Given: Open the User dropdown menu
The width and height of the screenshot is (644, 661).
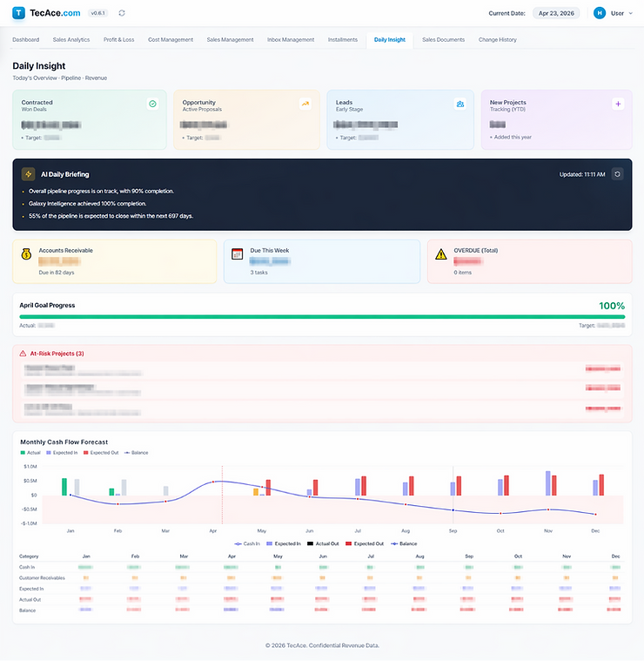Looking at the screenshot, I should (x=621, y=13).
